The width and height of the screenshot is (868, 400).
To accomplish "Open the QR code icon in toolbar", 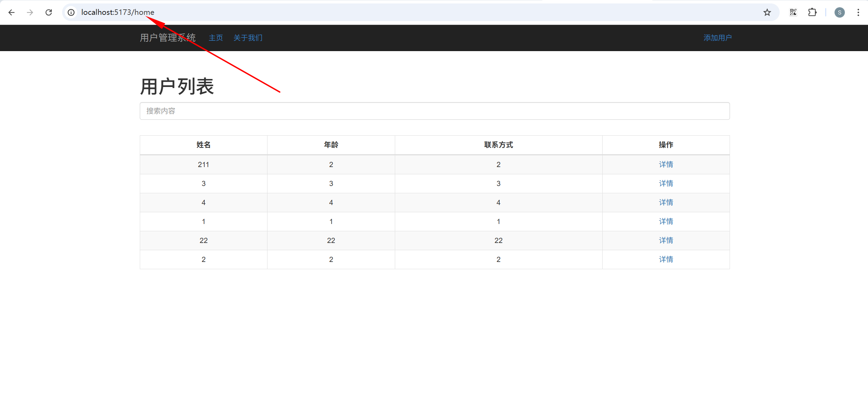I will pyautogui.click(x=793, y=13).
